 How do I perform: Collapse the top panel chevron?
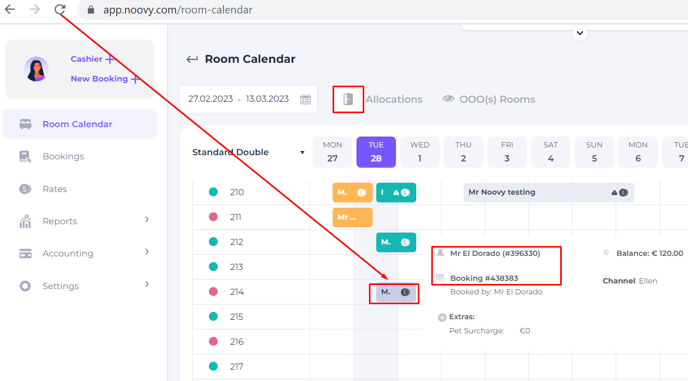click(x=580, y=33)
